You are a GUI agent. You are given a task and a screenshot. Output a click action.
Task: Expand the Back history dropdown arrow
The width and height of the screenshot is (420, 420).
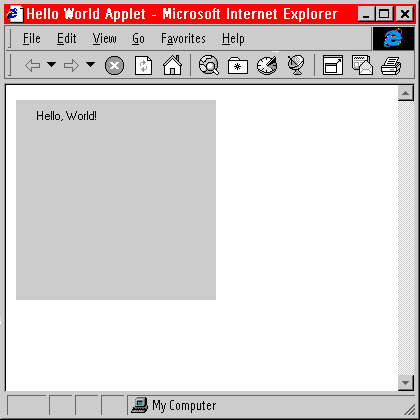pos(51,64)
